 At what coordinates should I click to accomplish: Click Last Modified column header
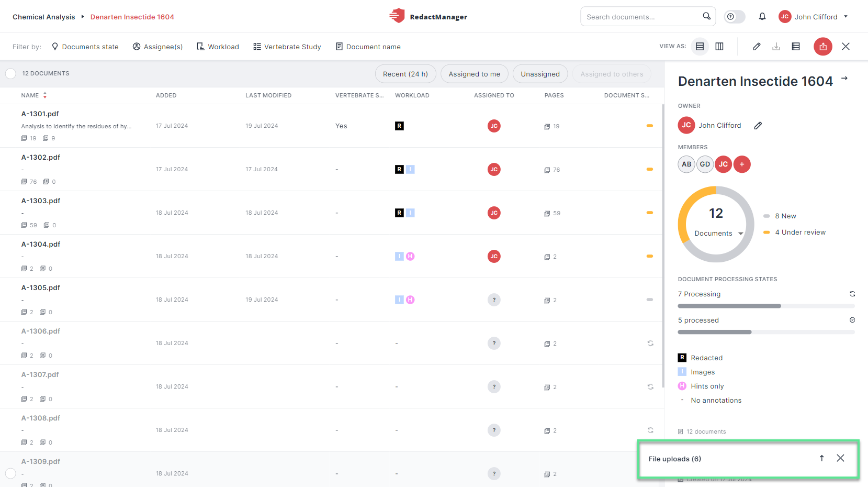[268, 95]
